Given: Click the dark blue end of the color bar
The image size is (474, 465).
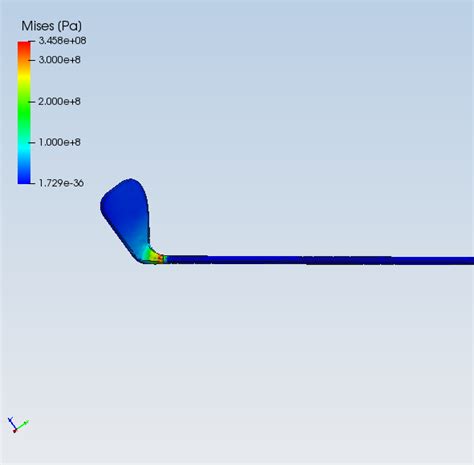Looking at the screenshot, I should tap(24, 177).
